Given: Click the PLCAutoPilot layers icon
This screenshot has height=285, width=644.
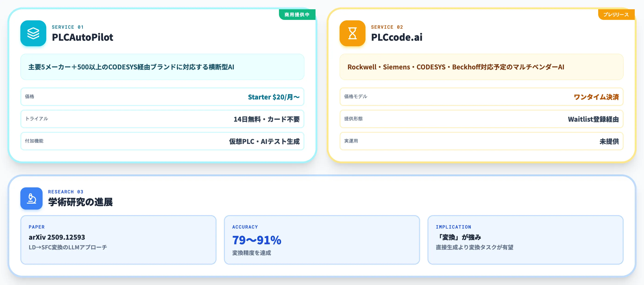Looking at the screenshot, I should [33, 33].
